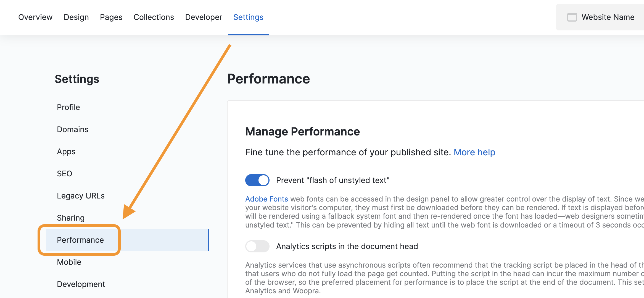Open Apps settings section
644x298 pixels.
click(66, 151)
